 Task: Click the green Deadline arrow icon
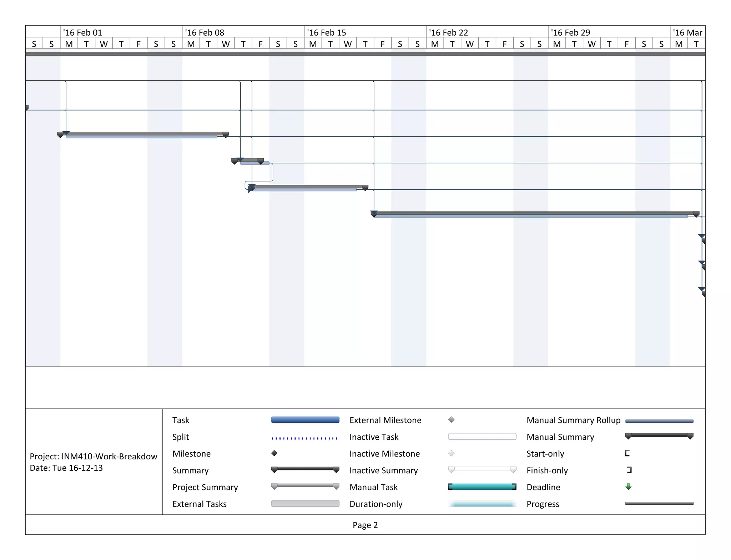click(x=629, y=487)
